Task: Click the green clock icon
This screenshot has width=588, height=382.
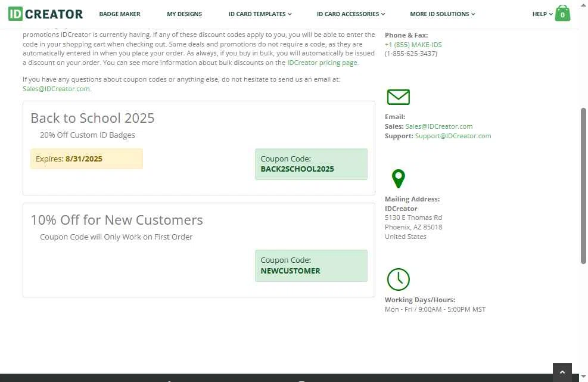Action: coord(398,279)
